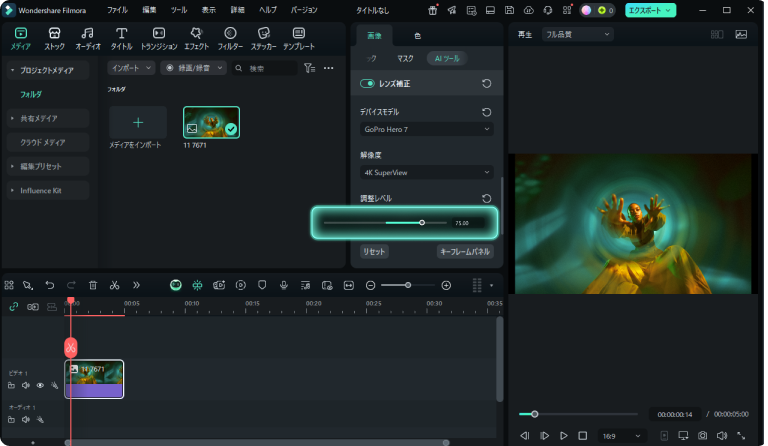Click the media 検索 search field

click(x=264, y=68)
